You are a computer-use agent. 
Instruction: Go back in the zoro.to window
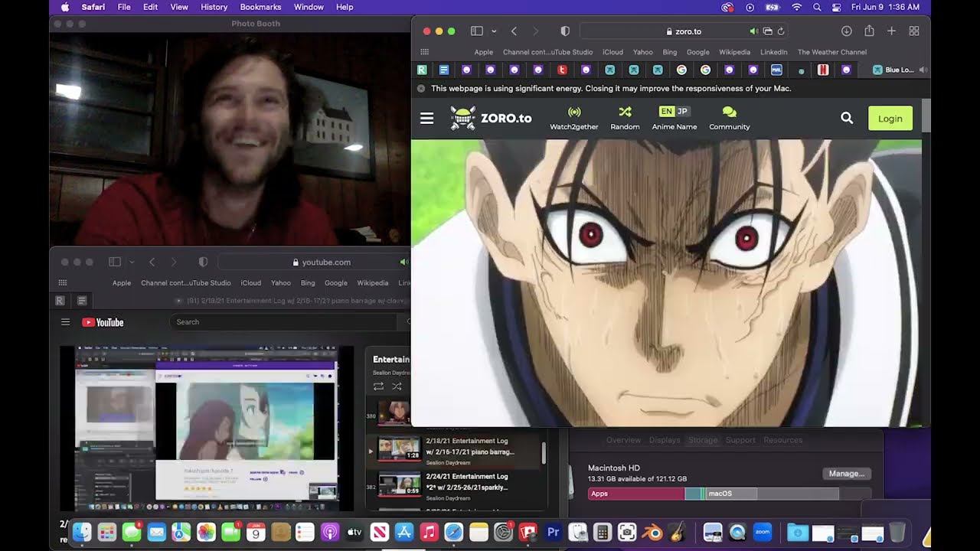514,31
